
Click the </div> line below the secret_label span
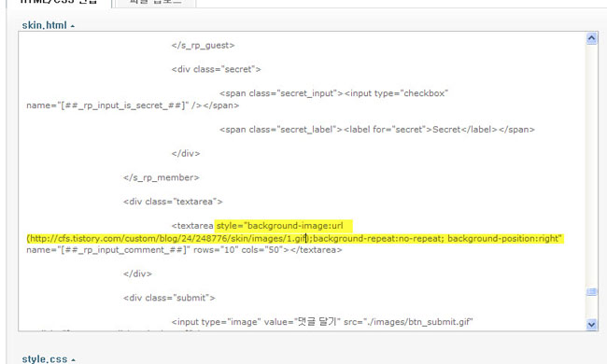(186, 154)
